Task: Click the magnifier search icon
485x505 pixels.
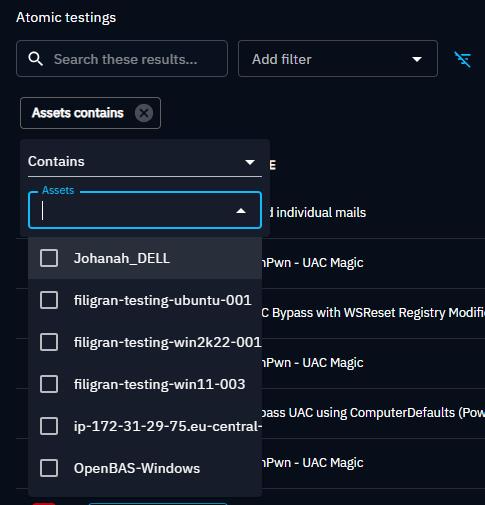Action: tap(35, 59)
